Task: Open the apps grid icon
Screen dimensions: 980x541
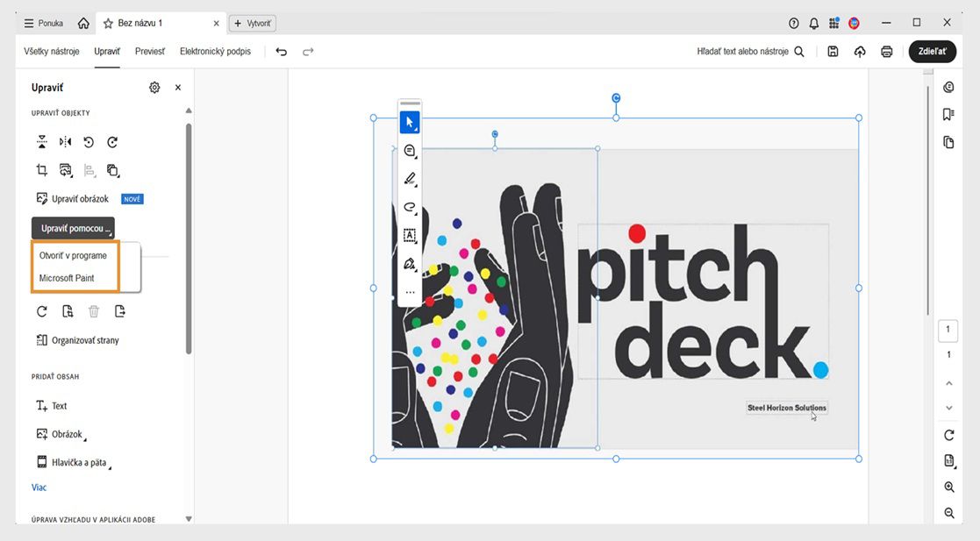Action: 833,23
